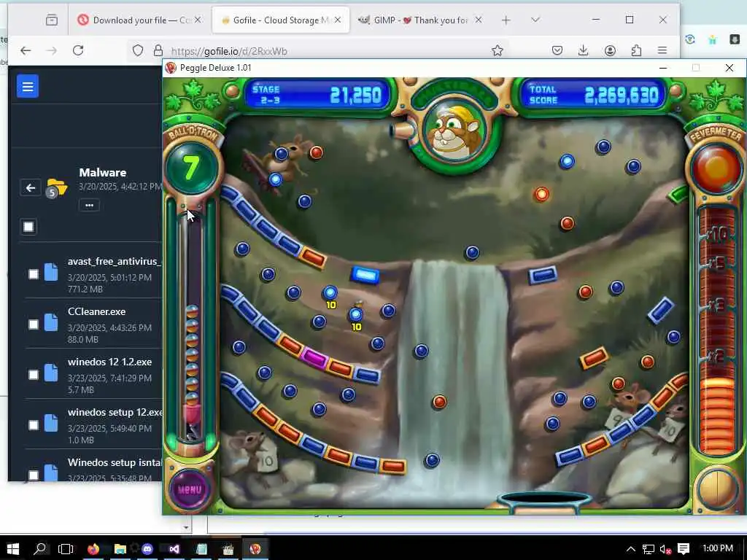Open a new browser tab
The image size is (747, 560).
point(506,20)
